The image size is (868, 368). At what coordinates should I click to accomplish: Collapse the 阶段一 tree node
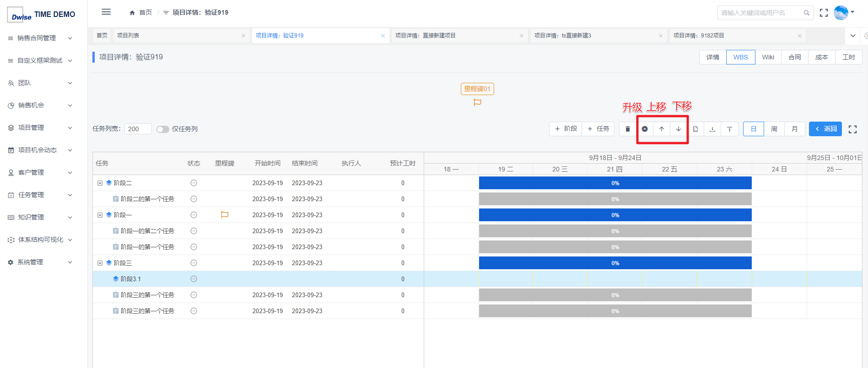pyautogui.click(x=100, y=215)
